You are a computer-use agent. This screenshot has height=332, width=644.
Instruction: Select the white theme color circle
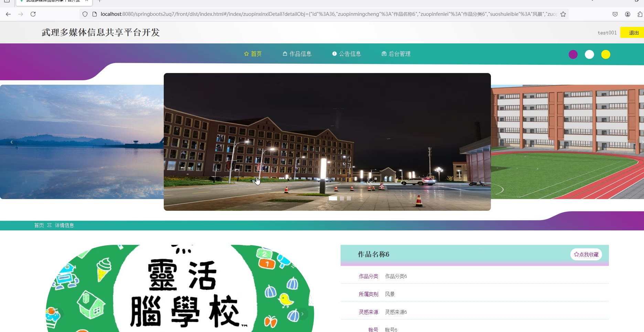[x=589, y=54]
